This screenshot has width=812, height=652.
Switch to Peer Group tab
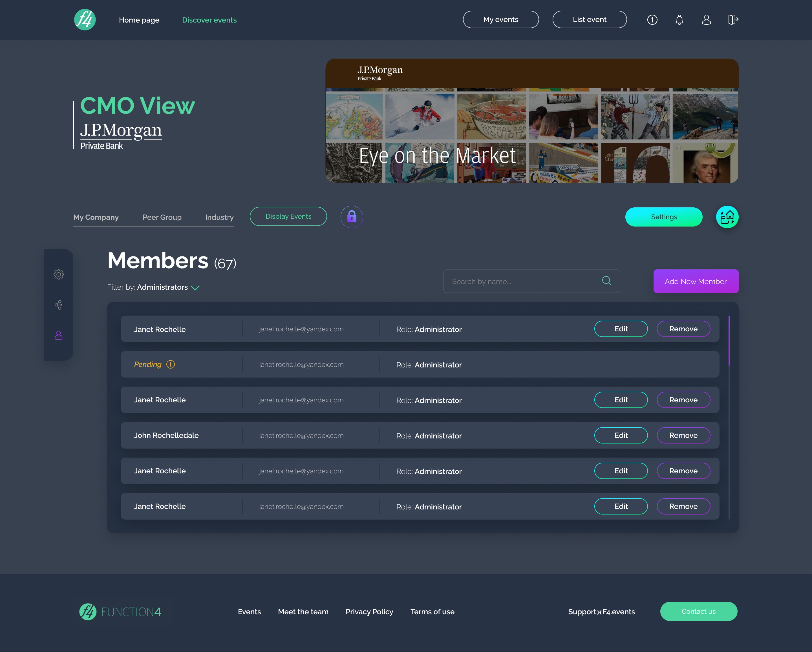coord(162,217)
